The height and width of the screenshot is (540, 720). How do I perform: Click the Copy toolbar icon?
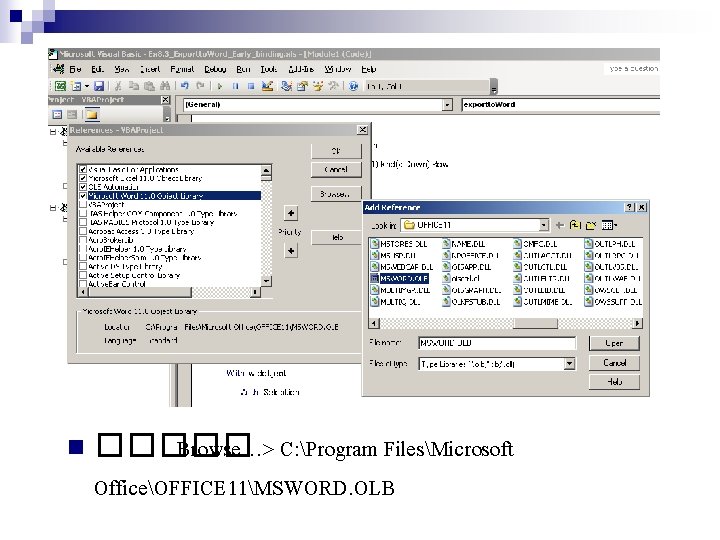tap(134, 86)
